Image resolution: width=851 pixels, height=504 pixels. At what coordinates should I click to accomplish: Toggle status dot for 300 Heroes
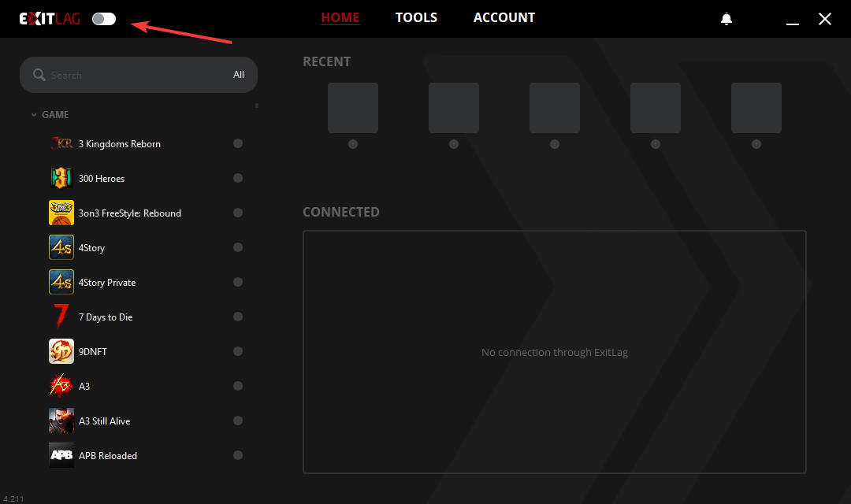pos(238,178)
